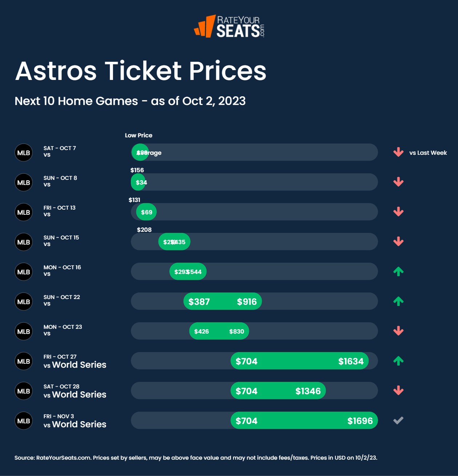The image size is (458, 476).
Task: Click the red down arrow for Sun Oct 8
Action: tap(398, 182)
